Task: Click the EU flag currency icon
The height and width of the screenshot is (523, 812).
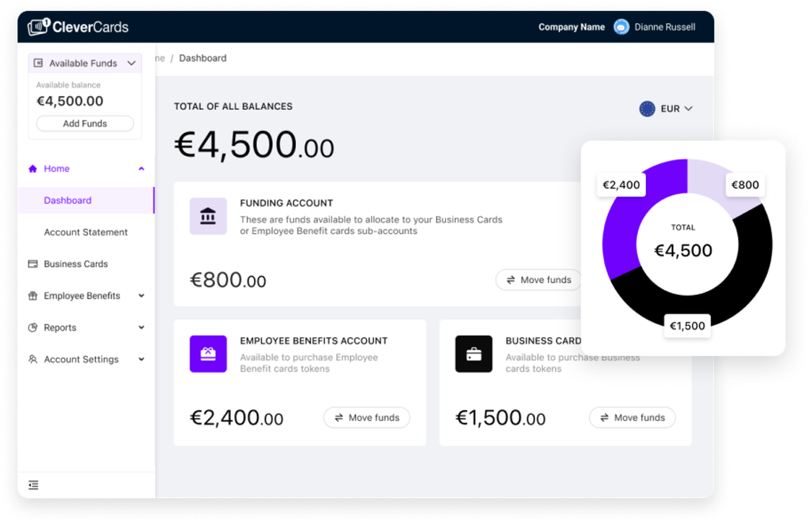Action: click(x=647, y=109)
